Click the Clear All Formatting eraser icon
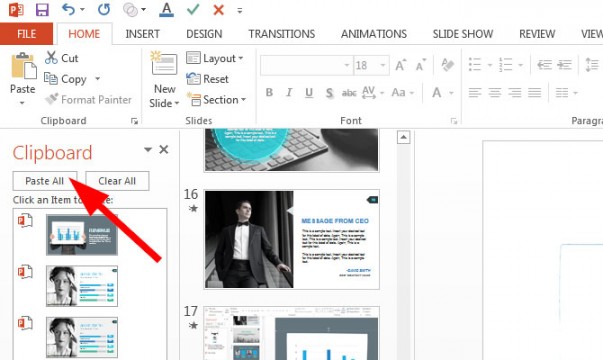 pyautogui.click(x=447, y=65)
